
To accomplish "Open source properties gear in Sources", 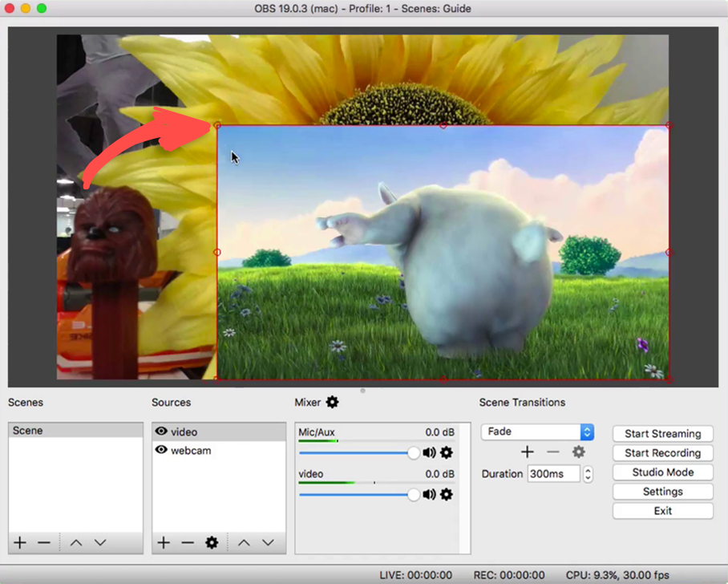I will click(x=212, y=542).
